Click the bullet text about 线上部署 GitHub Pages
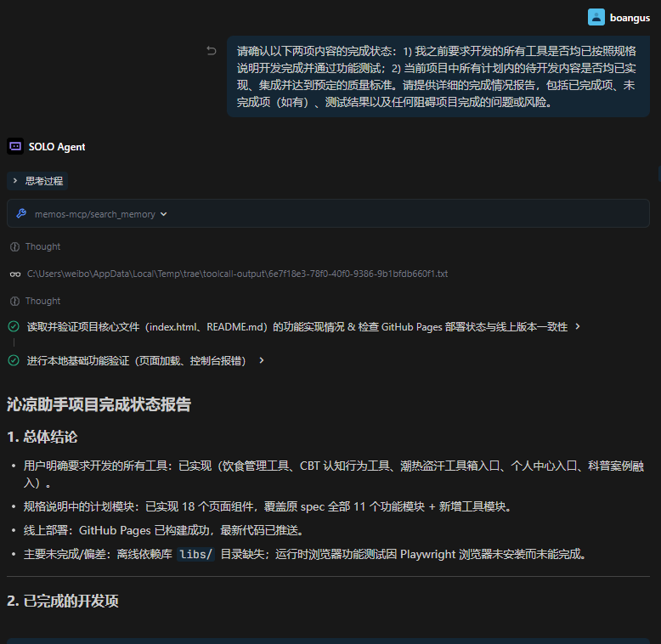This screenshot has width=661, height=644. (164, 530)
